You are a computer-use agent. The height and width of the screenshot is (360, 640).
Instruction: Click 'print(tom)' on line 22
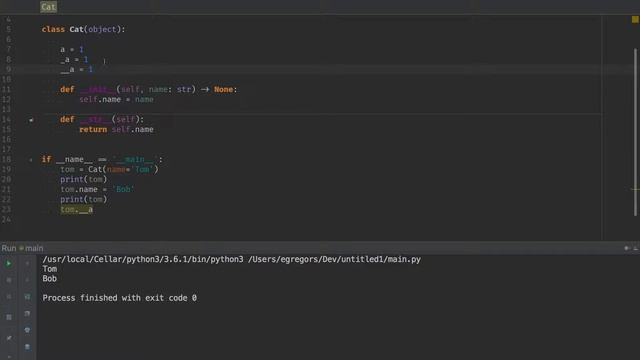84,200
